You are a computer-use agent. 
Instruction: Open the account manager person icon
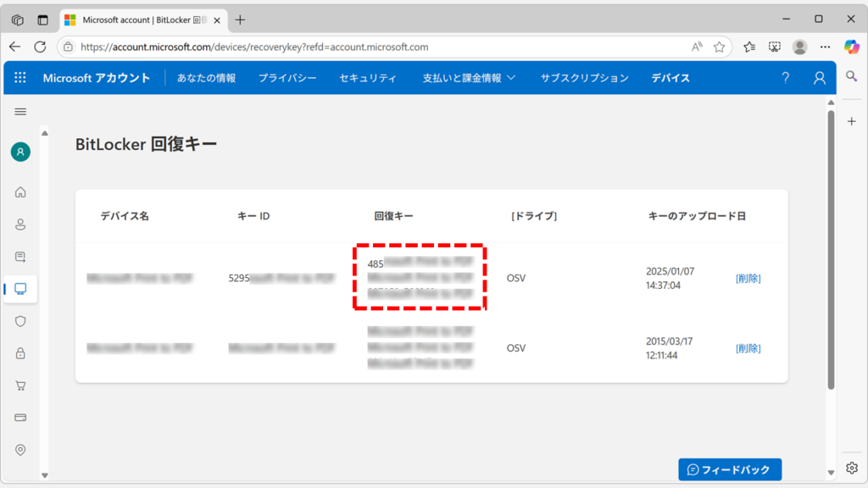coord(820,78)
